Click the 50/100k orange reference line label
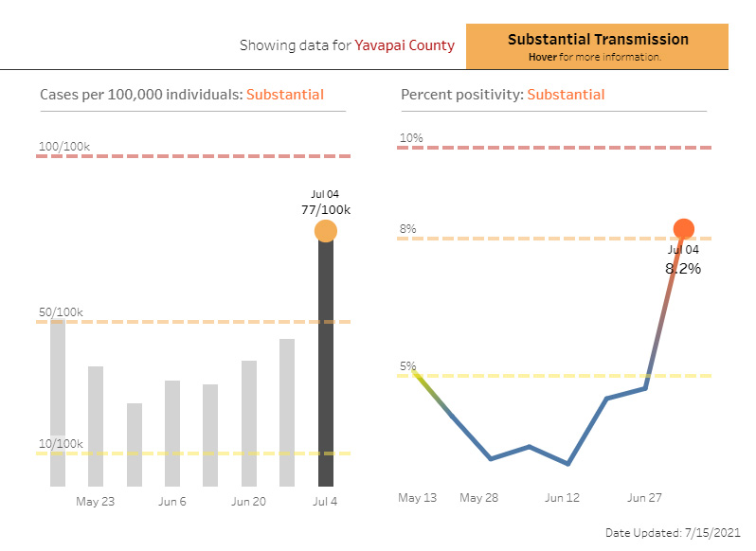Image resolution: width=756 pixels, height=551 pixels. click(x=62, y=312)
